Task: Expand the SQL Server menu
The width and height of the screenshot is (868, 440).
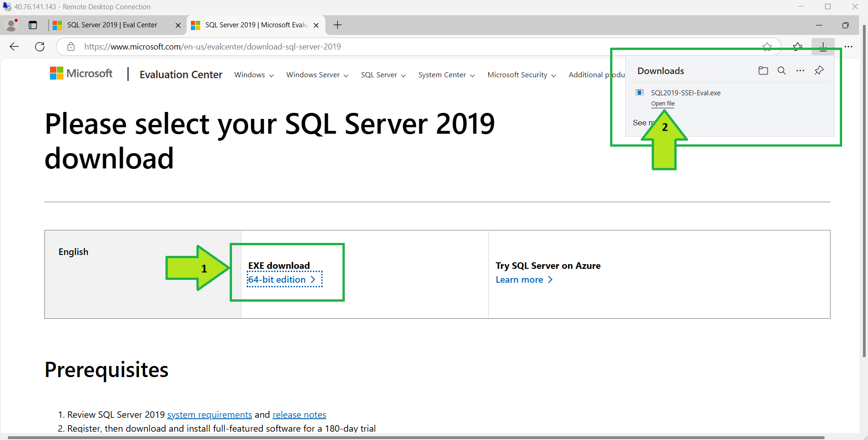Action: pyautogui.click(x=383, y=75)
